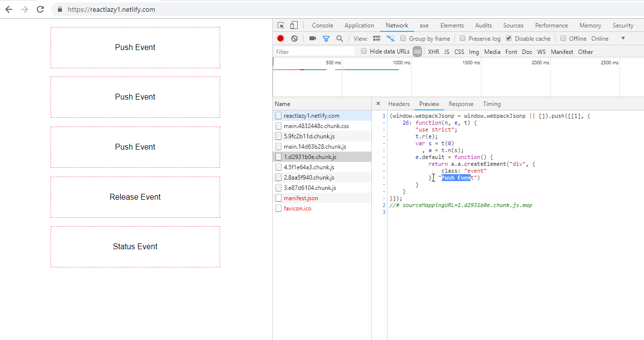Viewport: 644px width, 340px height.
Task: Click the network Filter text field
Action: pyautogui.click(x=314, y=52)
